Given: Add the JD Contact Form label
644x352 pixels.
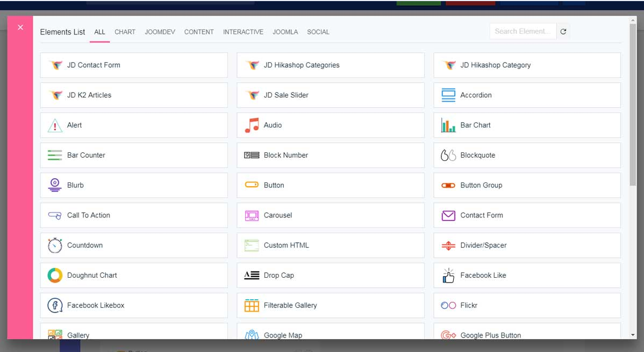Looking at the screenshot, I should point(94,65).
